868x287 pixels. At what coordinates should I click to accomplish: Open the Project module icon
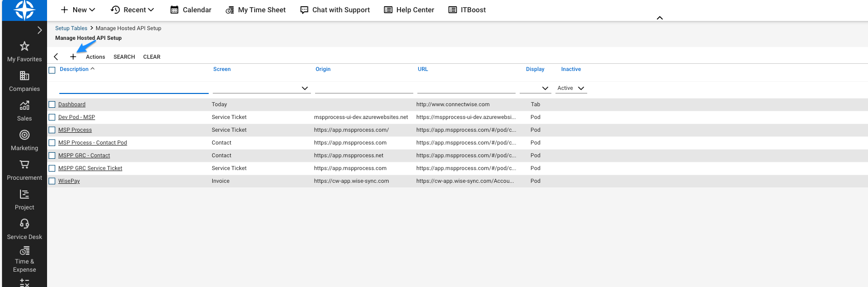25,195
